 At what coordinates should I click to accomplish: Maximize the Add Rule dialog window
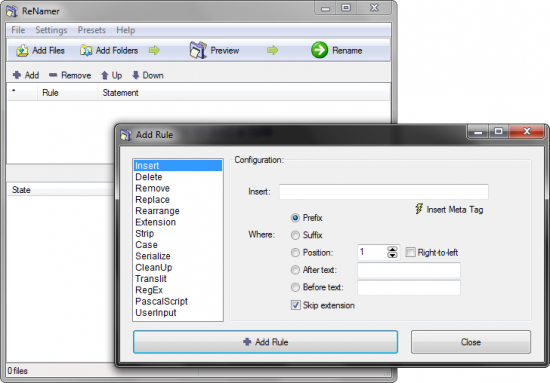[498, 131]
